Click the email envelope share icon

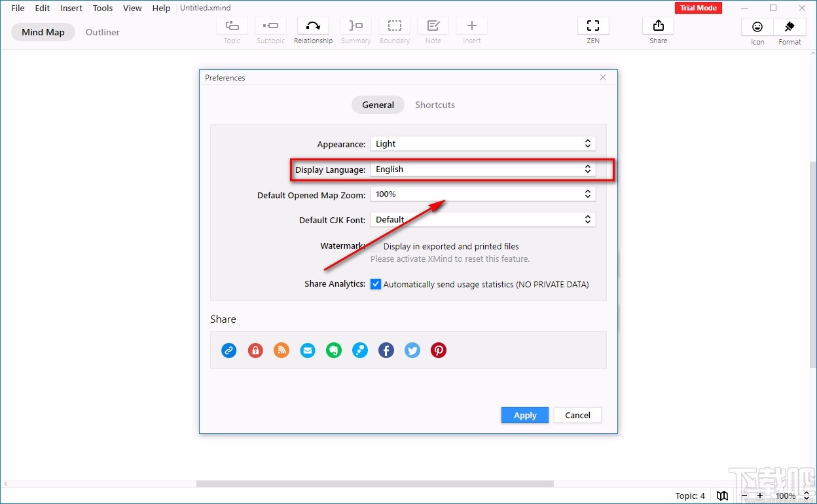tap(308, 350)
